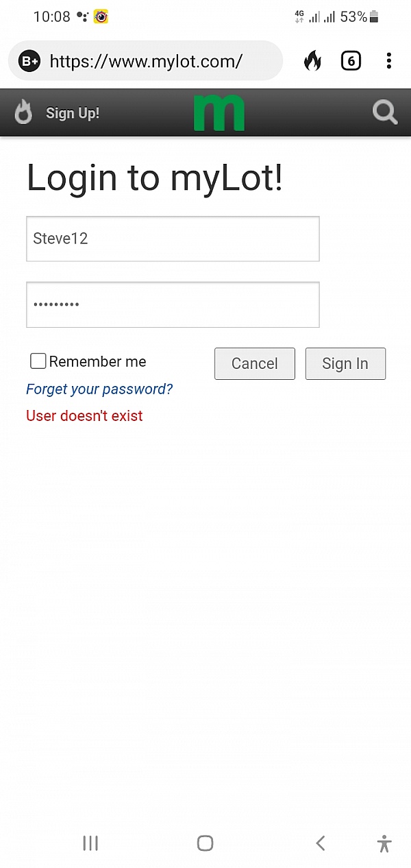Tap the browser flame icon
The width and height of the screenshot is (411, 868).
point(312,61)
